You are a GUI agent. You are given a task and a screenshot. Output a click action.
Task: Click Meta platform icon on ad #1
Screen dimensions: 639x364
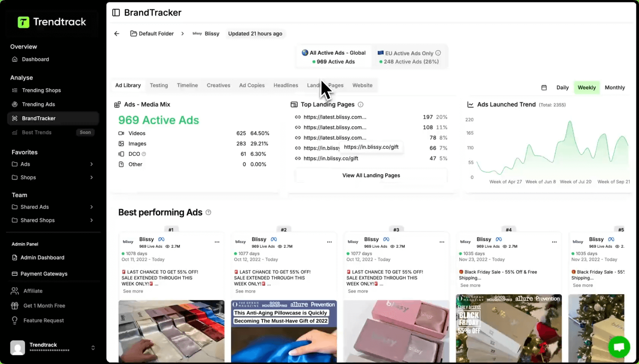[161, 239]
